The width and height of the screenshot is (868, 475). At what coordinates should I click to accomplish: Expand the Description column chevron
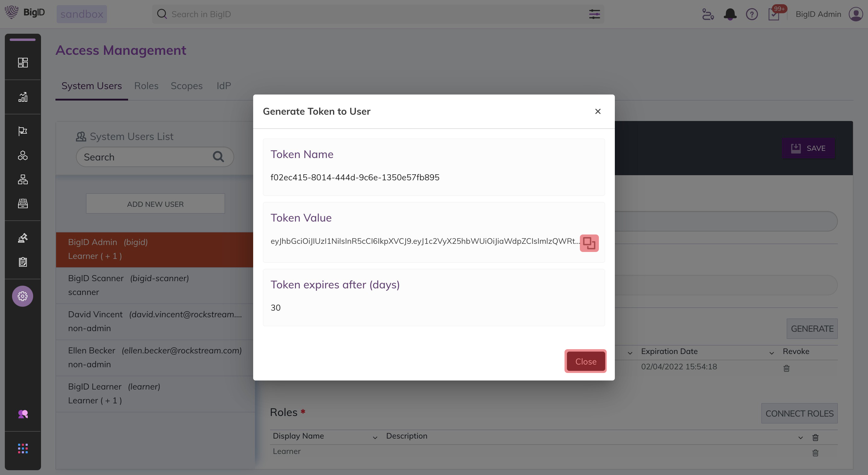pyautogui.click(x=800, y=437)
